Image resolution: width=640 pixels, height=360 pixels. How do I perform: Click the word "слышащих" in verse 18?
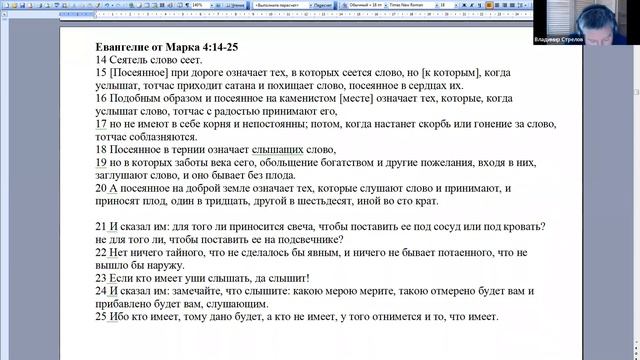tap(278, 150)
